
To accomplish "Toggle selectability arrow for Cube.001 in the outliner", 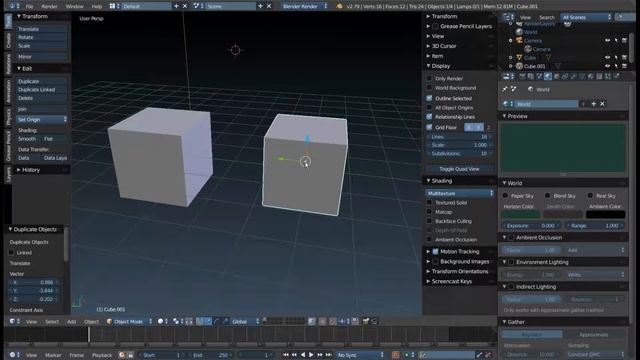I will [616, 66].
